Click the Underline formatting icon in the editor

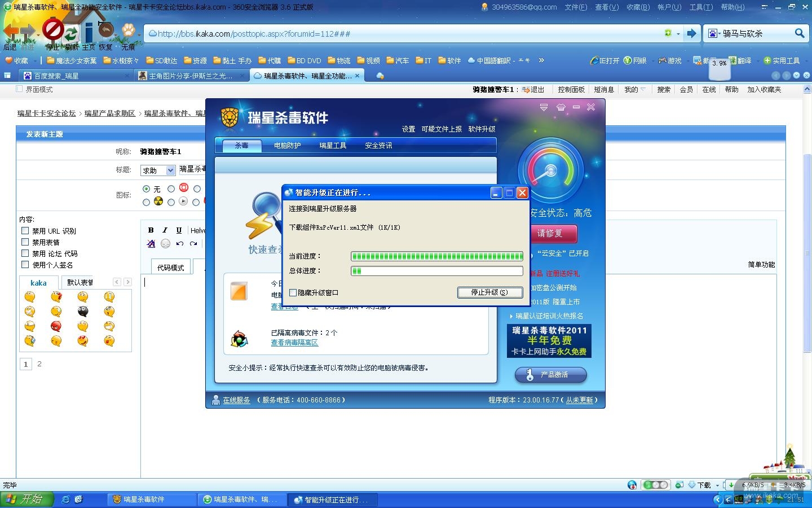tap(179, 230)
